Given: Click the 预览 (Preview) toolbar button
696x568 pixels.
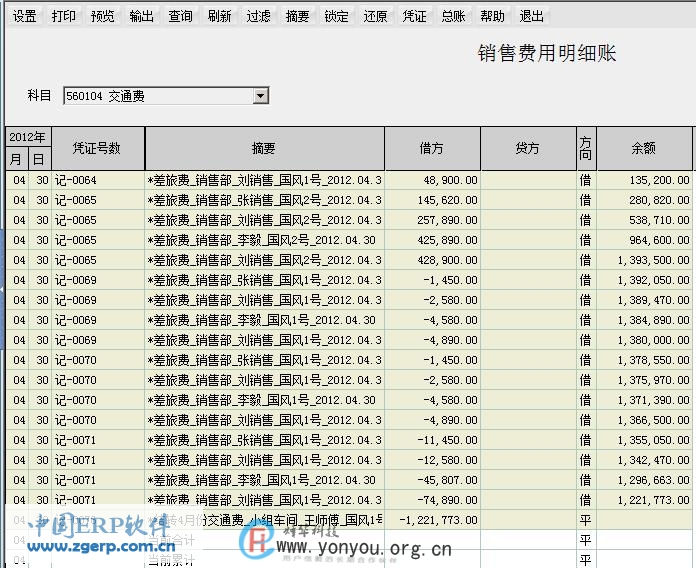Looking at the screenshot, I should click(x=103, y=16).
